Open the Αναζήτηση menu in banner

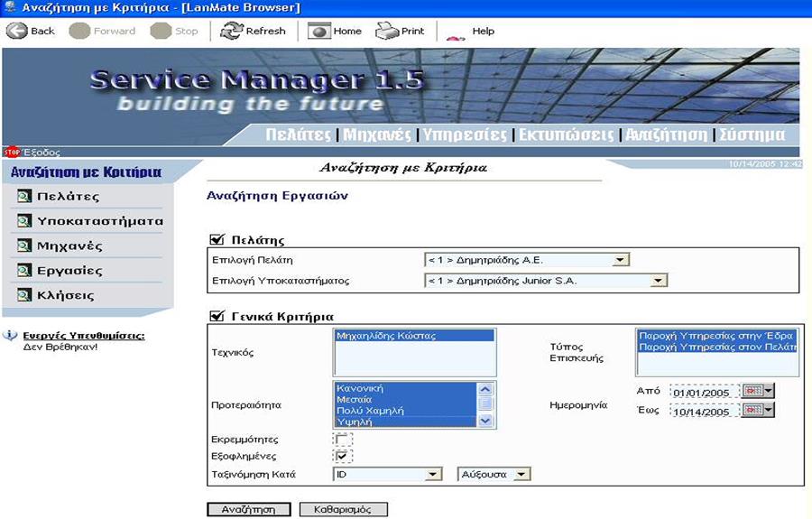click(666, 134)
